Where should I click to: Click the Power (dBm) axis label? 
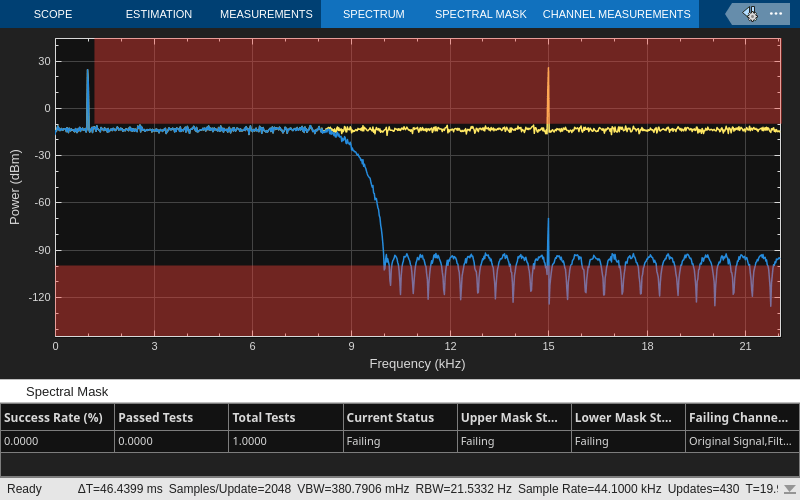(15, 187)
